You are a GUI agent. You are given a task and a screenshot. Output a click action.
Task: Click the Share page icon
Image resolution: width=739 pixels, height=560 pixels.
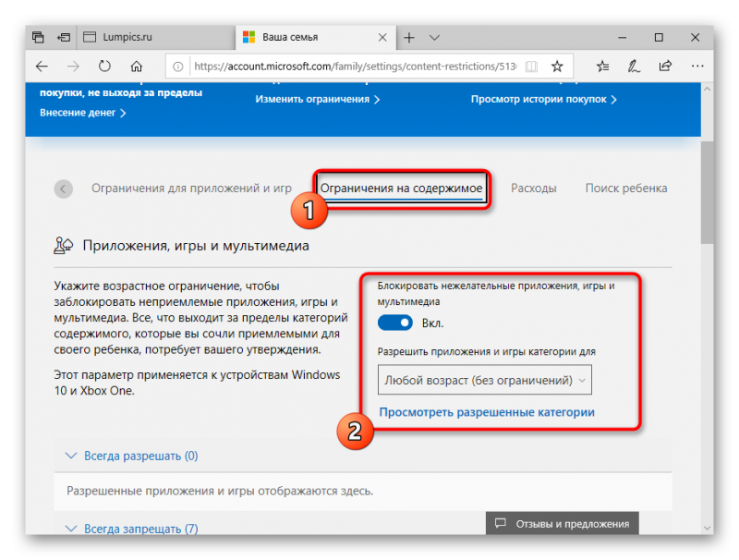(665, 66)
